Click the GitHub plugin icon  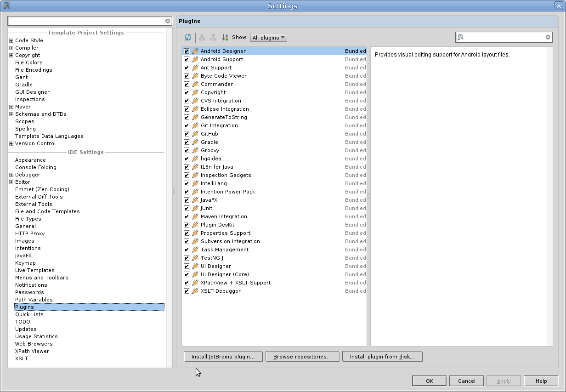coord(195,134)
